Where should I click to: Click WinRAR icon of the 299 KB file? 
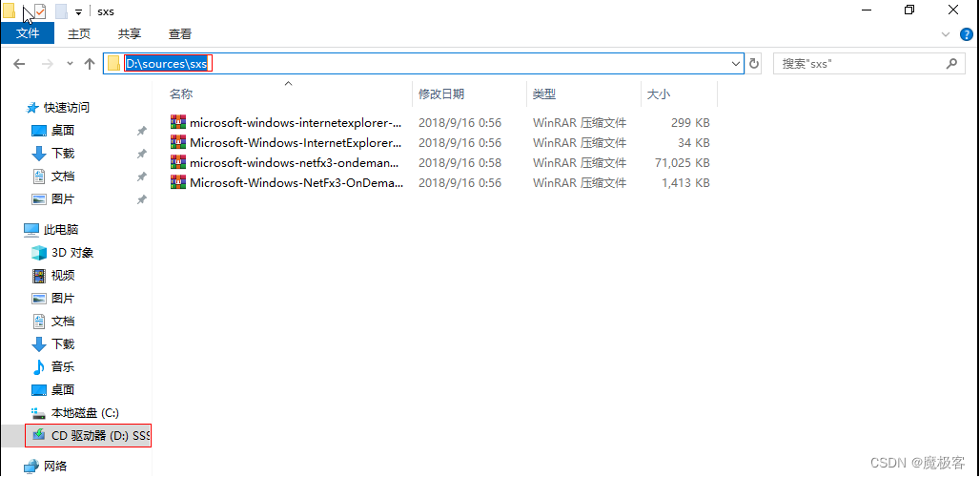click(178, 122)
